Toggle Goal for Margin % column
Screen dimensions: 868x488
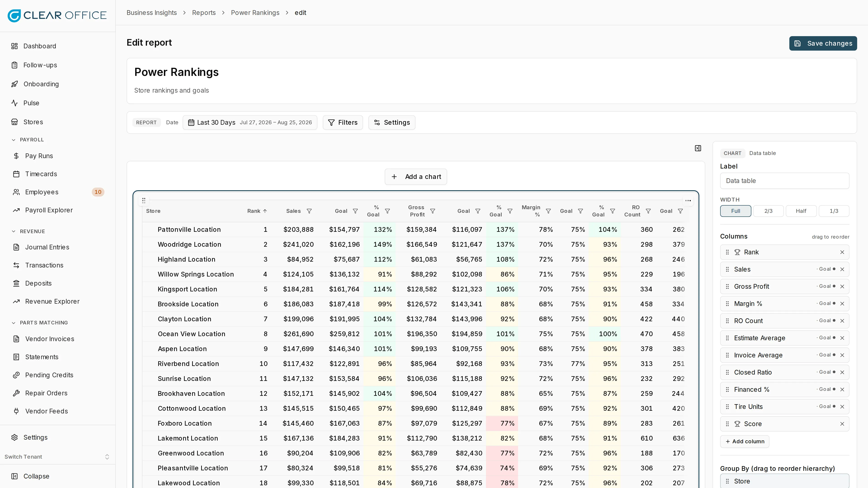pos(826,303)
